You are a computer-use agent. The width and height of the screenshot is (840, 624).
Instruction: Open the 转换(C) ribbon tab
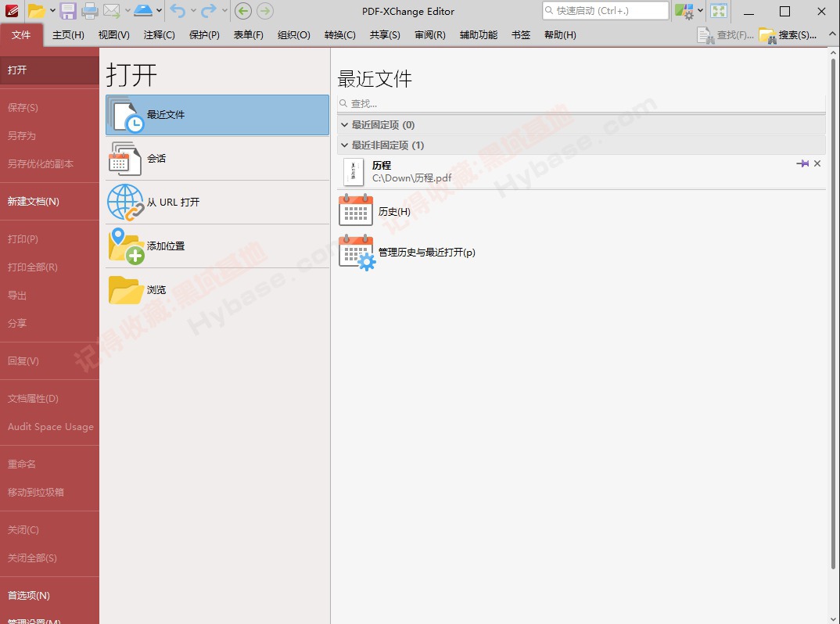339,35
